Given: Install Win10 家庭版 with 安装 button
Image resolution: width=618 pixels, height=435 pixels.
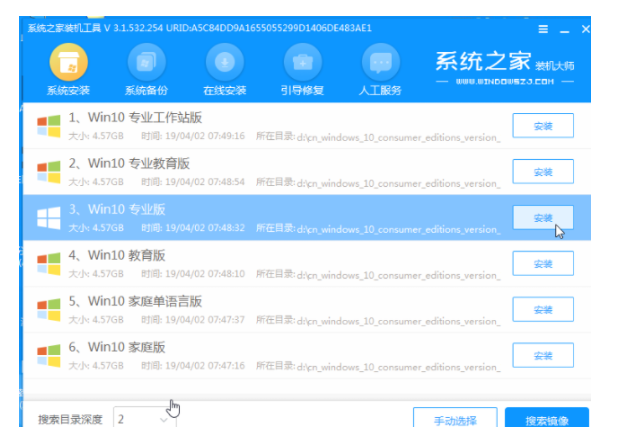Looking at the screenshot, I should pos(543,355).
